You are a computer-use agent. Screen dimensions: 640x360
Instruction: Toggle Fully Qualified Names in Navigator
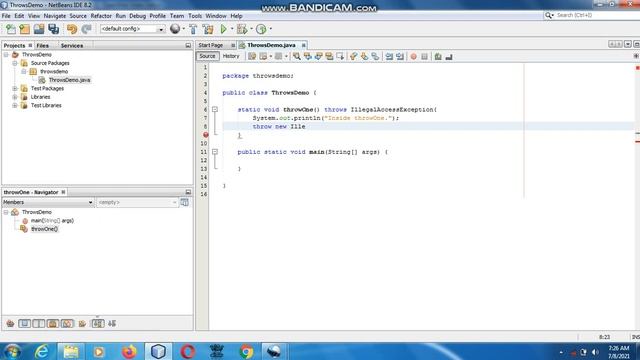point(82,324)
